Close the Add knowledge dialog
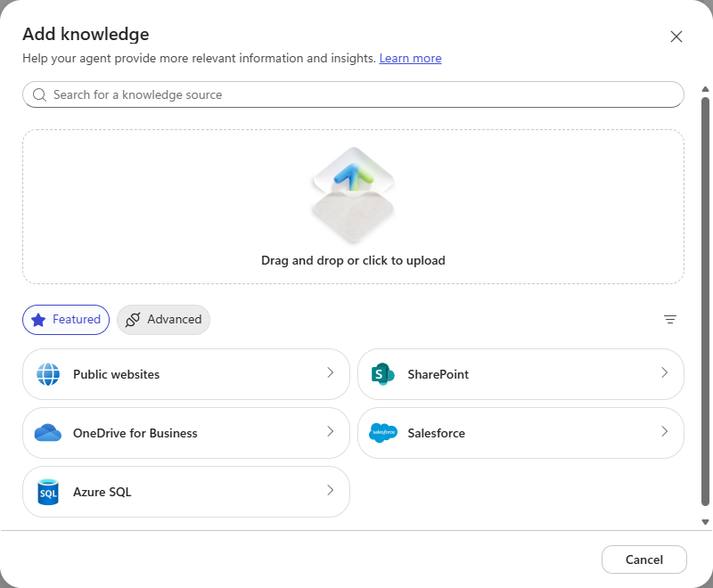The height and width of the screenshot is (588, 713). 676,37
